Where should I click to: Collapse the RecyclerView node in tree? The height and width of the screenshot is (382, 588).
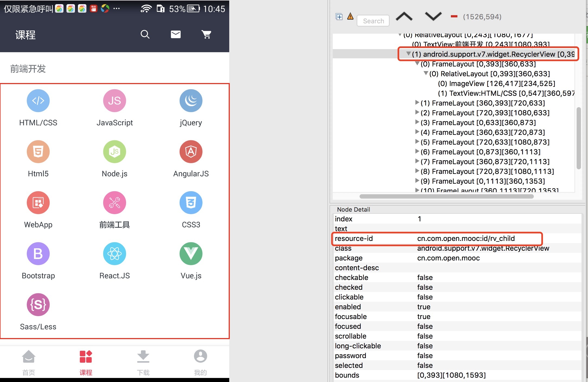pos(408,54)
